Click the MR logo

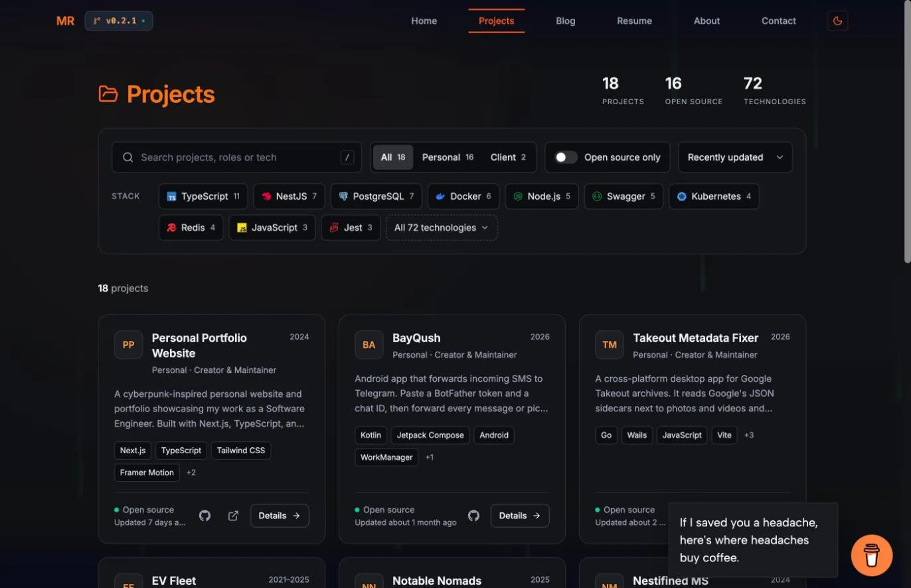(65, 21)
